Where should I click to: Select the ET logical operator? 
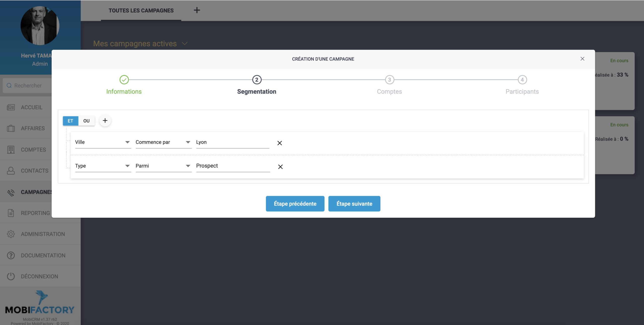tap(70, 121)
